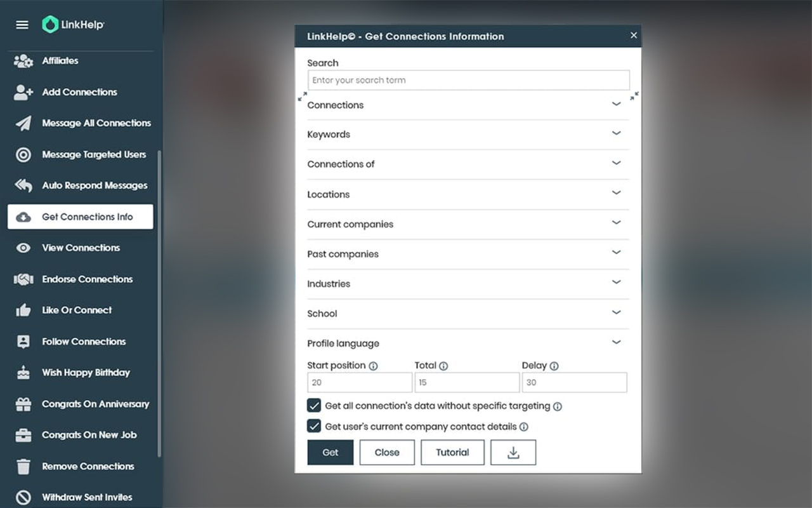
Task: Open View Connections menu item
Action: pyautogui.click(x=81, y=248)
